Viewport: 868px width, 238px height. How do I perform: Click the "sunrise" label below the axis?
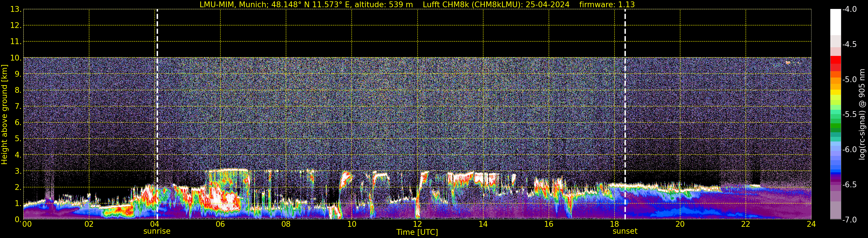point(157,231)
